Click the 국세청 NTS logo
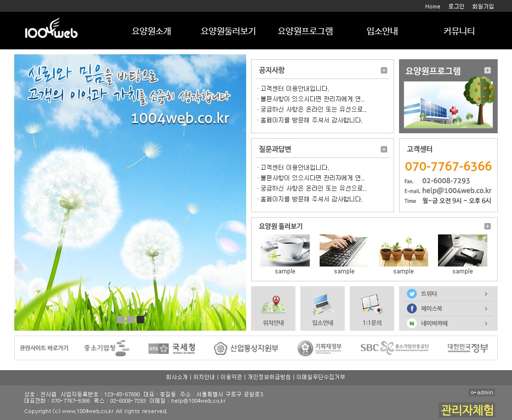Screen dimensions: 512x420 [x=172, y=348]
